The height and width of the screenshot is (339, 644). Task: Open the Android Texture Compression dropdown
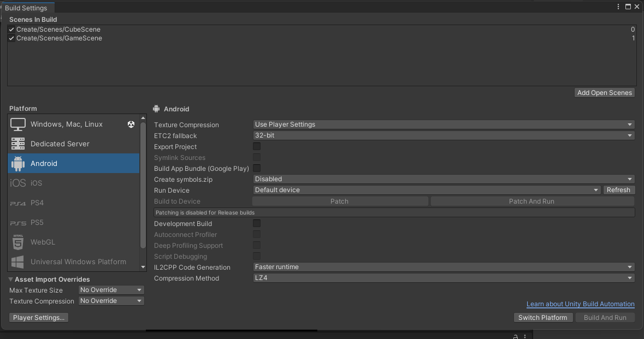(x=444, y=124)
